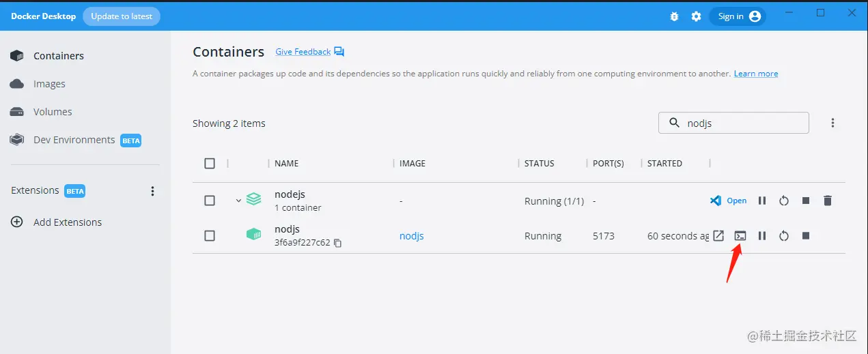868x354 pixels.
Task: Restart the nodejs stack
Action: pos(784,201)
